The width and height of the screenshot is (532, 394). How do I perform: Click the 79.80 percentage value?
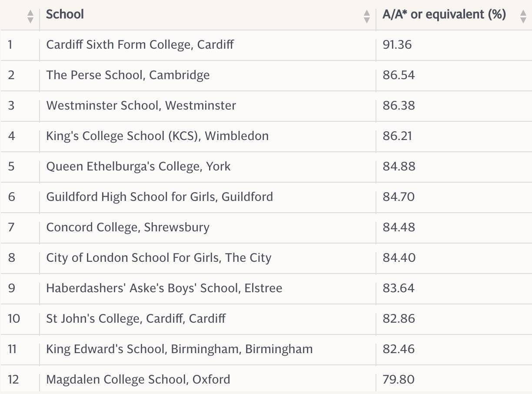[x=399, y=380]
